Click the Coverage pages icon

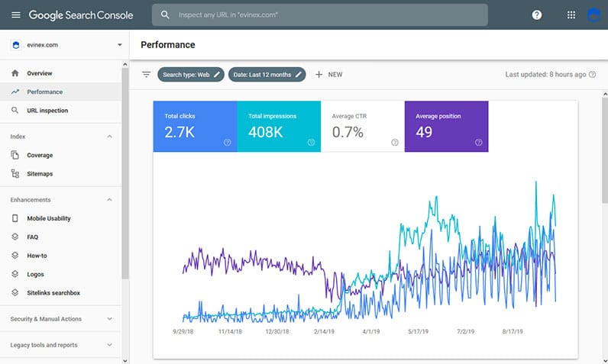tap(15, 155)
